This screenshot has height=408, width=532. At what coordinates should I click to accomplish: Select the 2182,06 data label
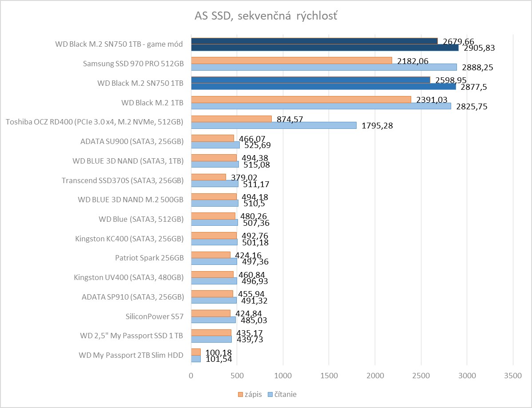(413, 61)
